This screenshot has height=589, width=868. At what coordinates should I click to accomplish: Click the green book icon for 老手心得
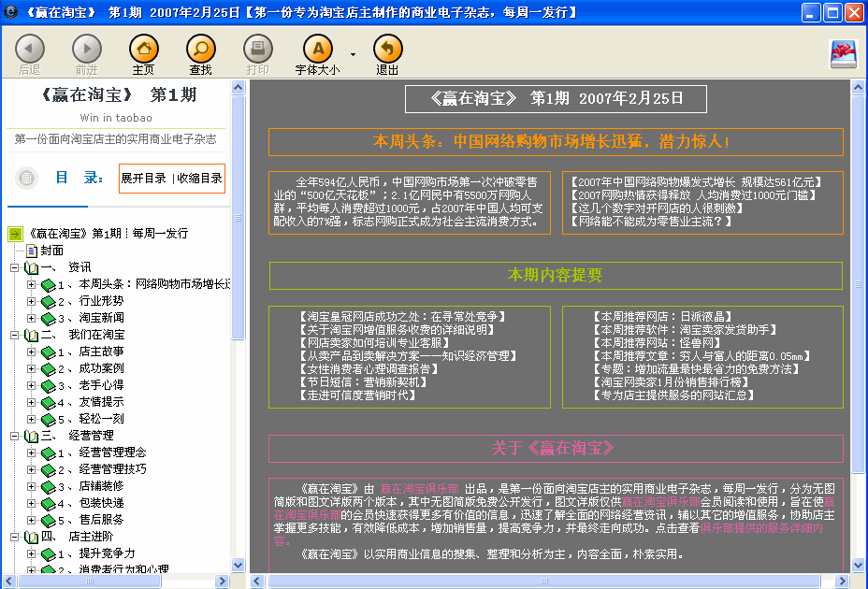[x=49, y=386]
